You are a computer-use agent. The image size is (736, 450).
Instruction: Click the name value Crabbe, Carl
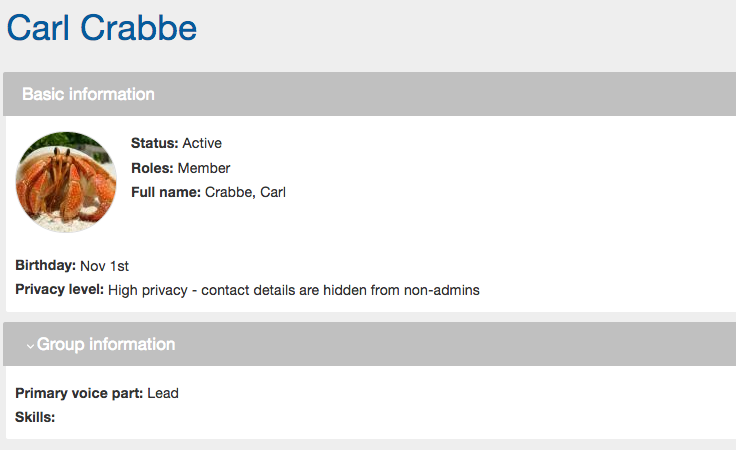(x=245, y=192)
